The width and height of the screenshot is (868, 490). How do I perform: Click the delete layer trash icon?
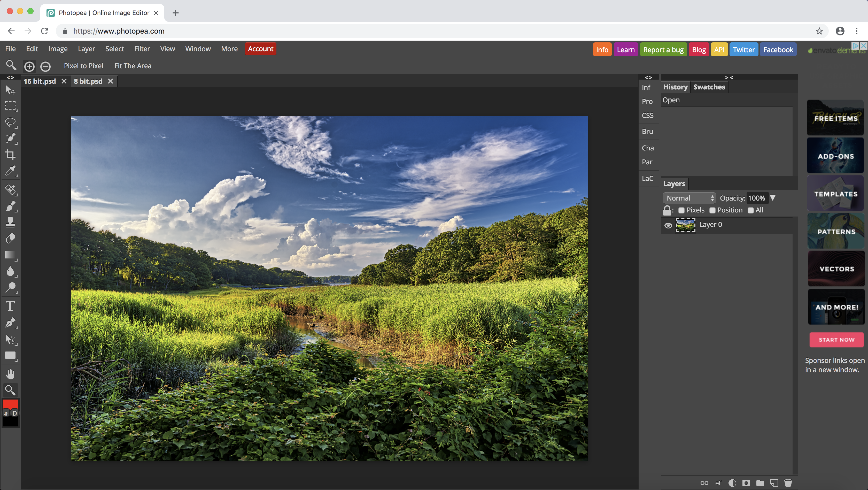coord(788,483)
